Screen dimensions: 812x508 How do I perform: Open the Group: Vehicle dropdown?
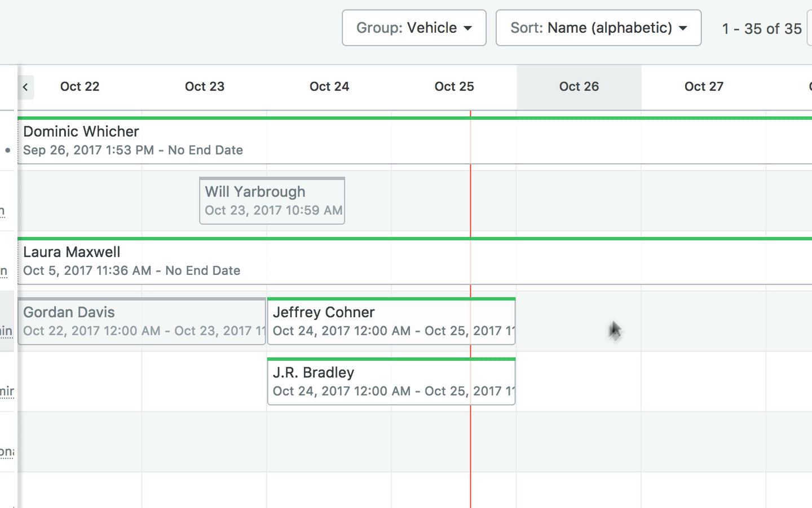(x=414, y=28)
